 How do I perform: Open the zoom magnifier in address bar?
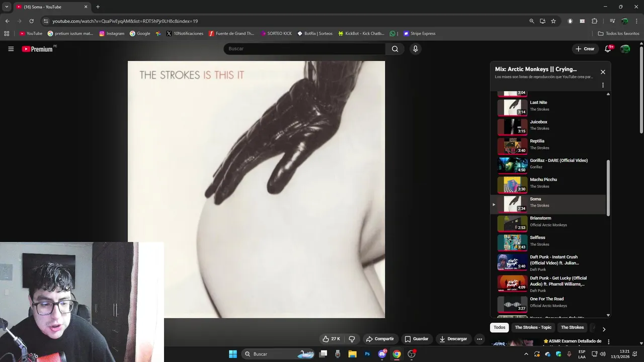tap(532, 21)
